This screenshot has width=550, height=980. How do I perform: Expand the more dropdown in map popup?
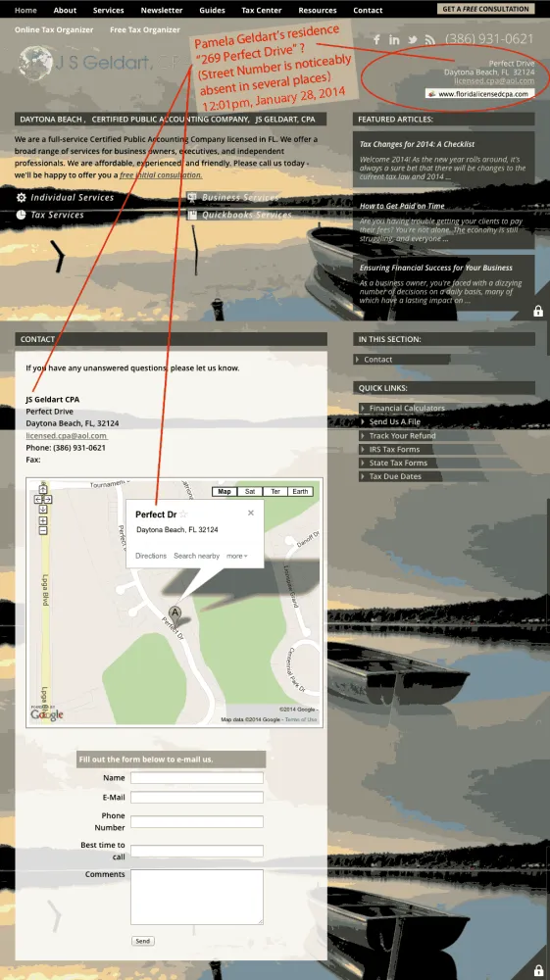click(237, 556)
